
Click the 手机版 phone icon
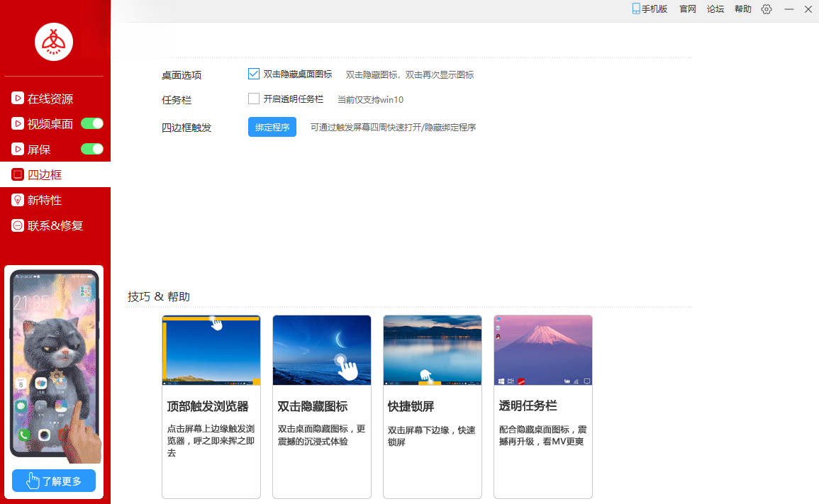(635, 9)
